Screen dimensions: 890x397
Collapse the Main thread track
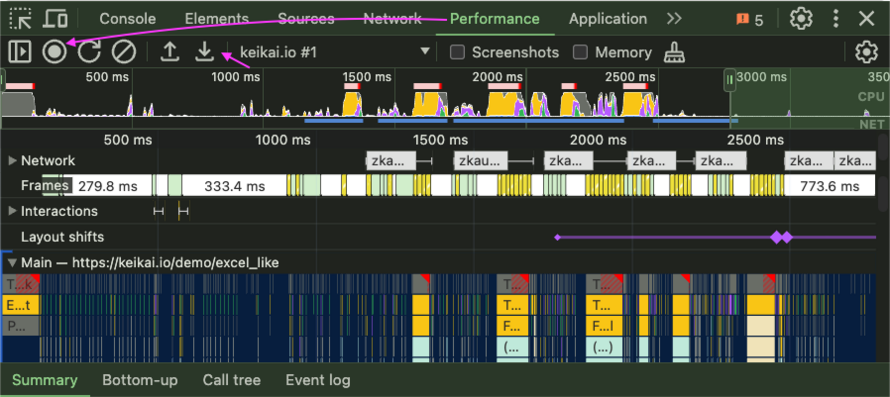click(12, 262)
